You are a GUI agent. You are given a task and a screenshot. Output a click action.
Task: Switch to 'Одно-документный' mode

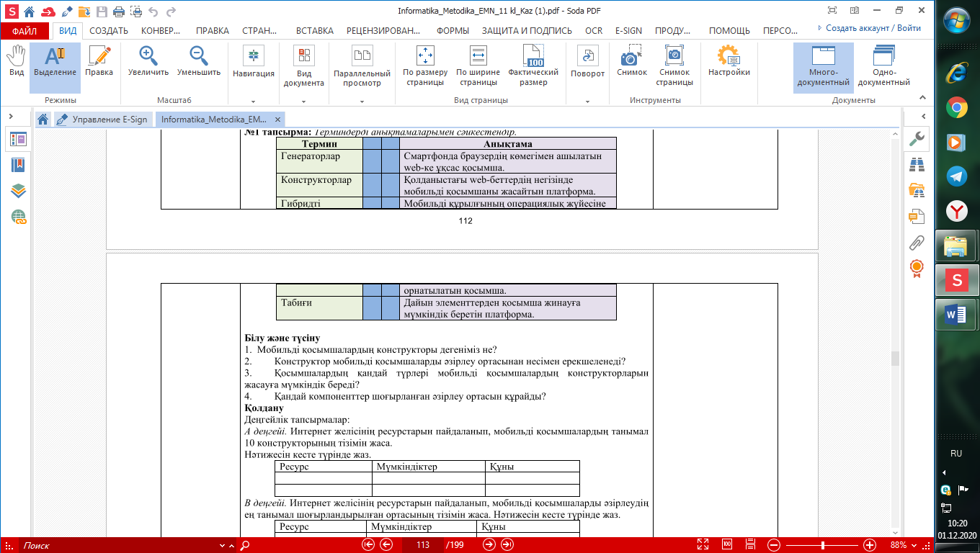tap(883, 66)
